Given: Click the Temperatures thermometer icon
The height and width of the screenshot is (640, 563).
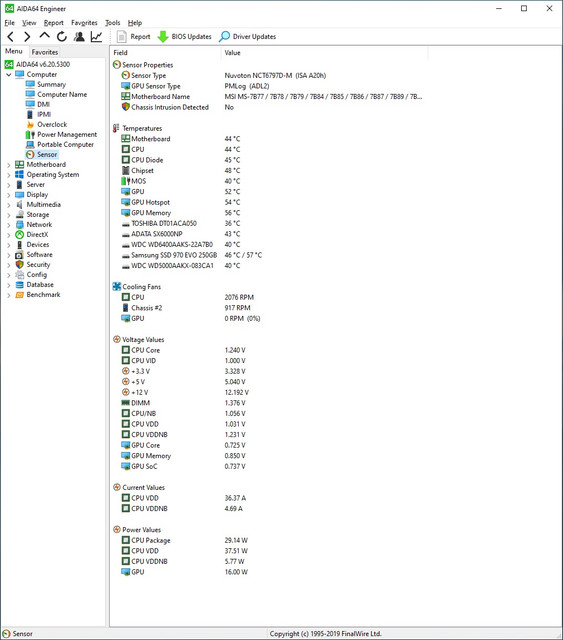Looking at the screenshot, I should coord(117,128).
